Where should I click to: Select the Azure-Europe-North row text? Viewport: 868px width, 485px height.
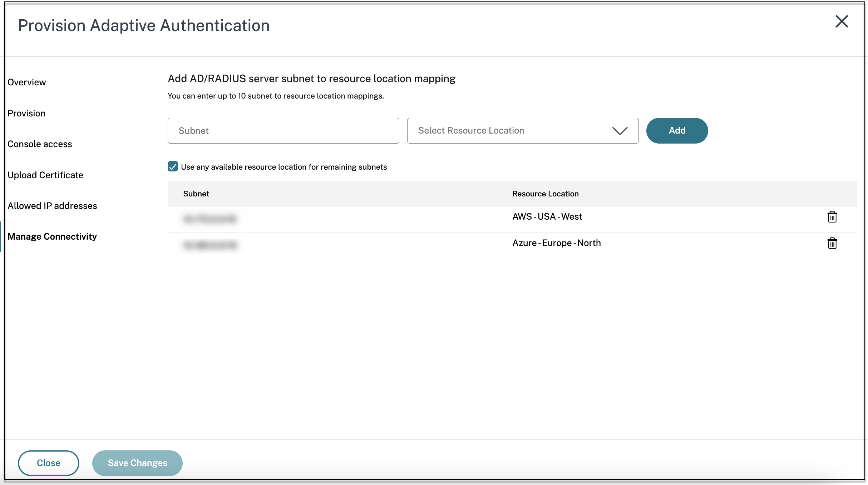click(556, 243)
